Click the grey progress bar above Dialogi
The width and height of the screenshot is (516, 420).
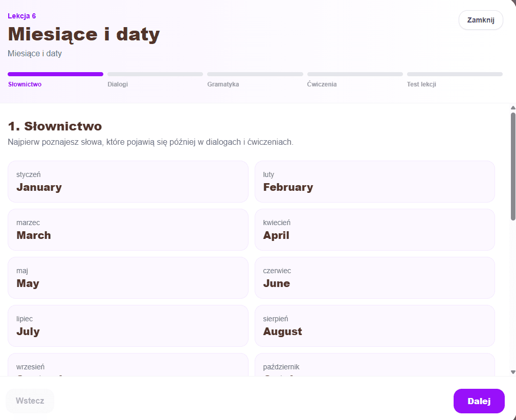155,74
